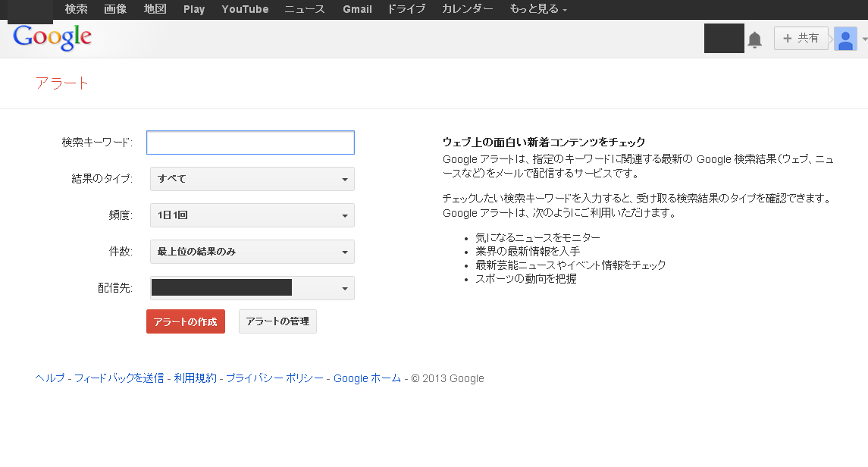The width and height of the screenshot is (868, 467).
Task: Expand the 頻度 dropdown
Action: tap(252, 215)
